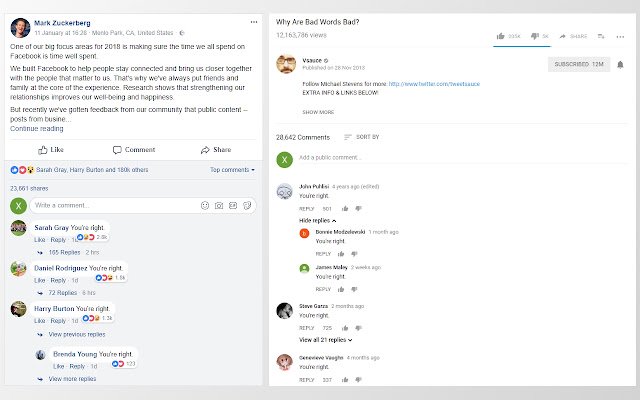The width and height of the screenshot is (640, 400).
Task: Open Daniel Rodriguez's commenter name
Action: tap(60, 268)
